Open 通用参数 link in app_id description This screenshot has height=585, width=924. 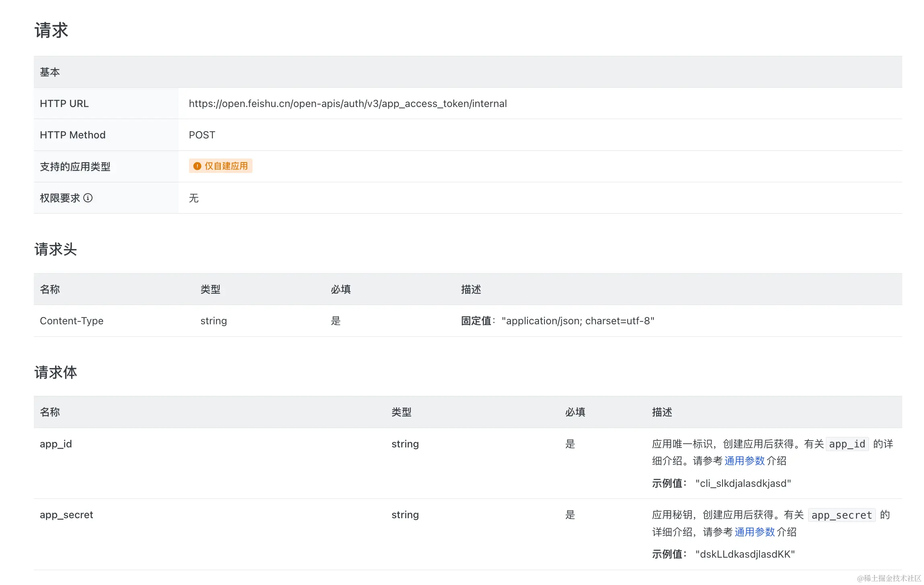point(744,461)
